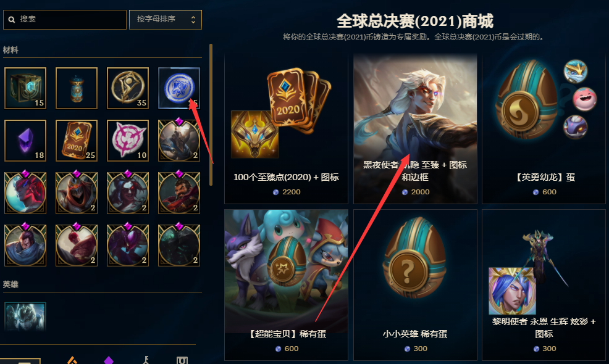Click inside the 搜索 search field

tap(65, 19)
